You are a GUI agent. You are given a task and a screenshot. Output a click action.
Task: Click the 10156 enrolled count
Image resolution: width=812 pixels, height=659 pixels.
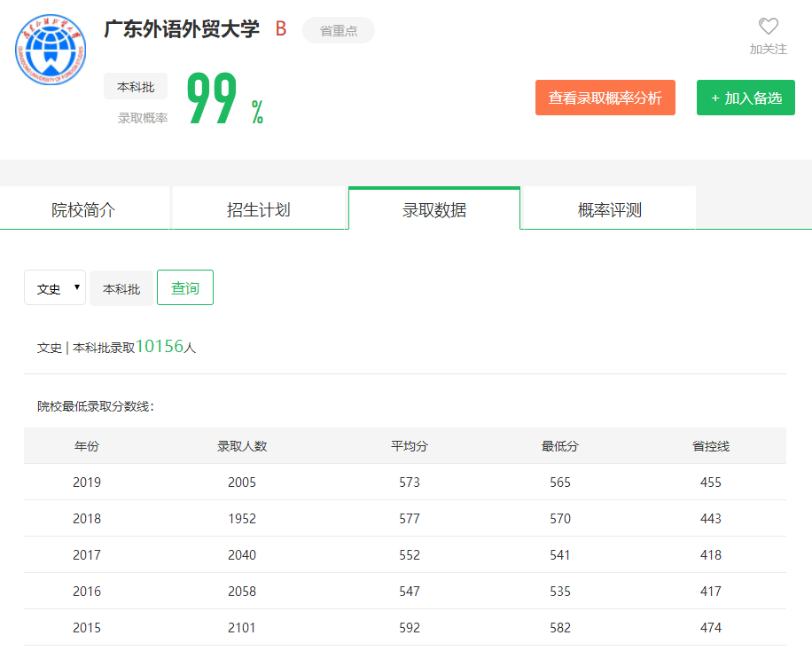tap(160, 346)
